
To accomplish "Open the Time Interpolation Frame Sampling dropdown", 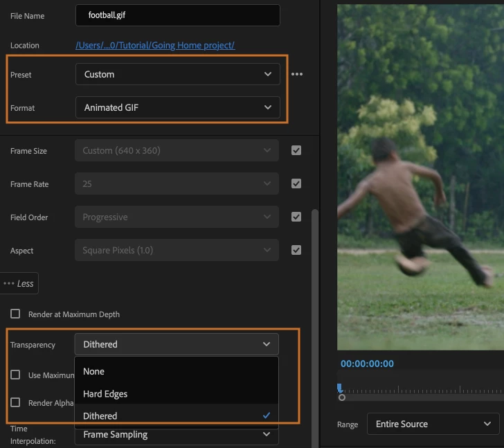I will 177,435.
